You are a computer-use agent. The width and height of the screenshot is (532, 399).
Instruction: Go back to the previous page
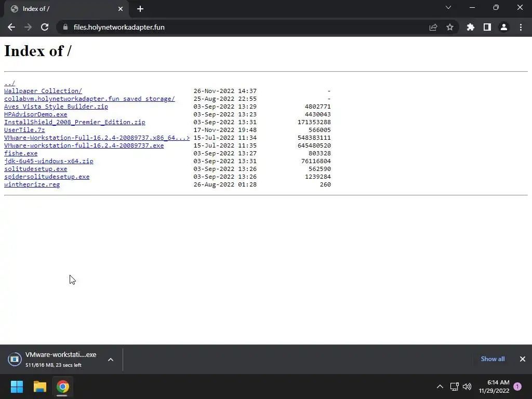click(x=11, y=27)
